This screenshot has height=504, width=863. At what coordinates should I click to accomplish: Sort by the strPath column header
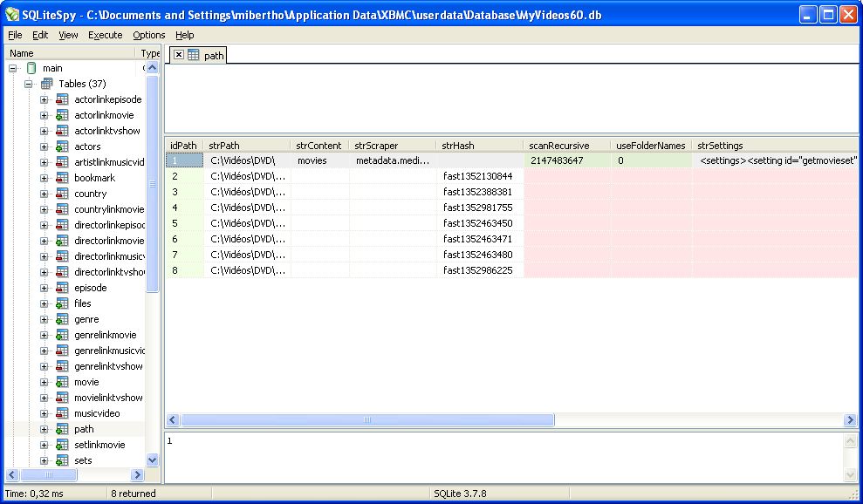247,146
